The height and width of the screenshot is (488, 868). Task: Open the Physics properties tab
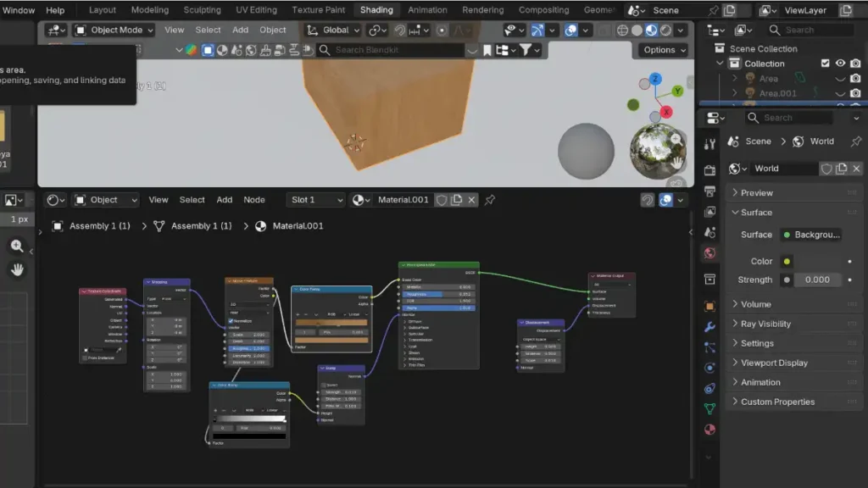point(709,368)
